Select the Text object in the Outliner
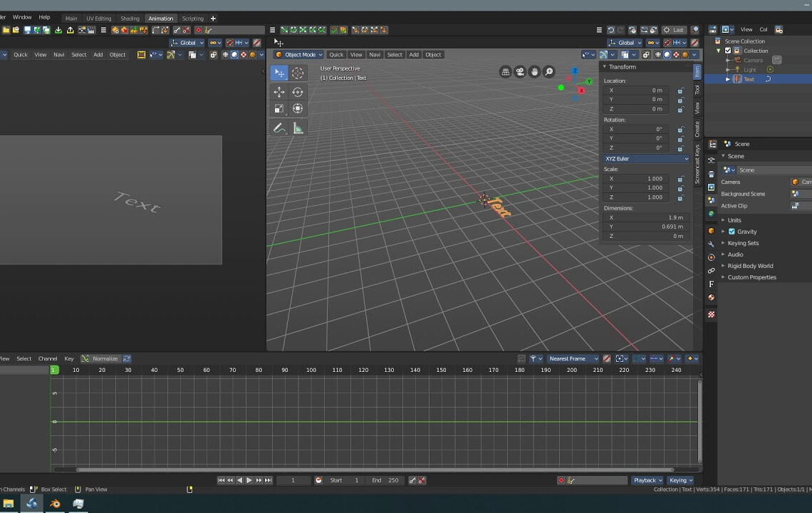The height and width of the screenshot is (513, 812). tap(749, 79)
